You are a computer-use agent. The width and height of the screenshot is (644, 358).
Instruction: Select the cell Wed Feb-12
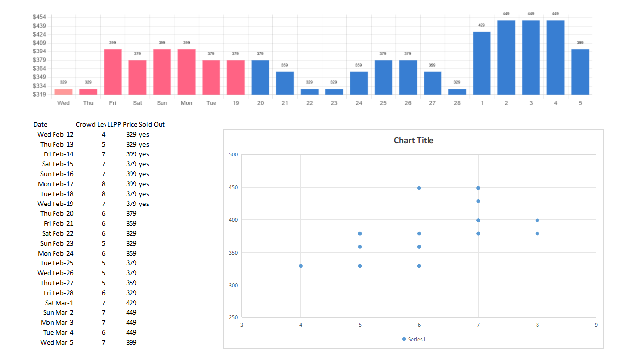pos(55,134)
